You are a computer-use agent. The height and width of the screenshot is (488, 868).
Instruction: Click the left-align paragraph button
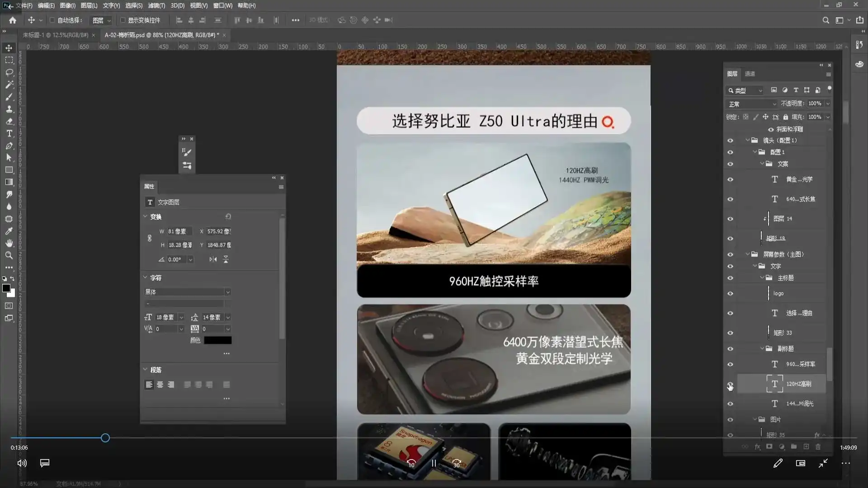[x=149, y=385]
